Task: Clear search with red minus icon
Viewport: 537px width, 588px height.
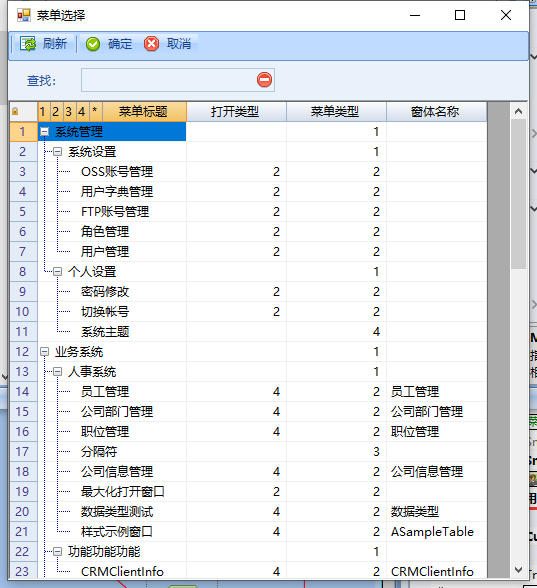Action: (264, 80)
